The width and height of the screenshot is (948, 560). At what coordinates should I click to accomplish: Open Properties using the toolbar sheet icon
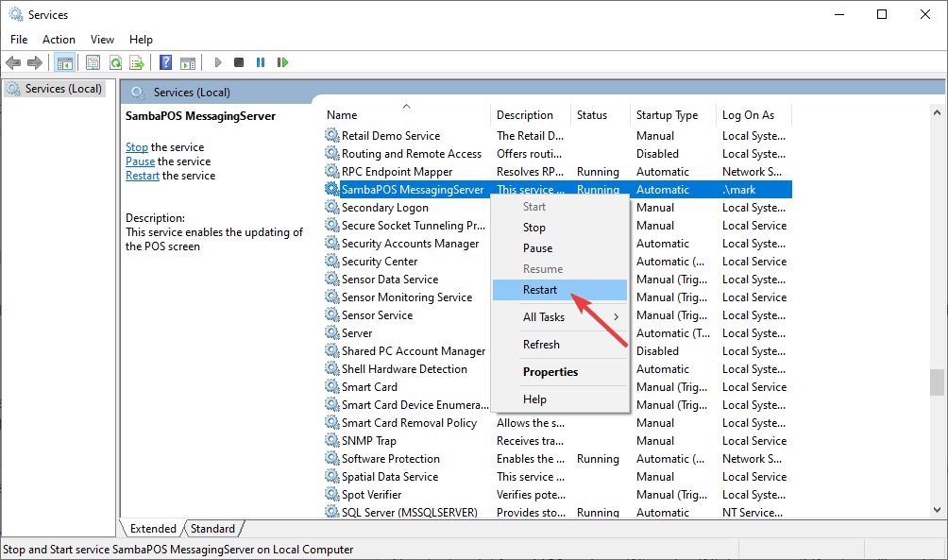[x=93, y=62]
